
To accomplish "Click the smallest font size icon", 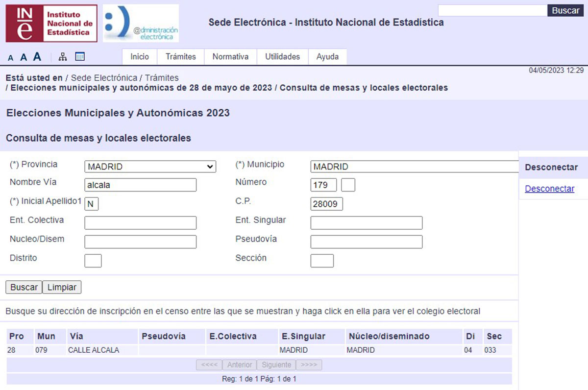I will [10, 57].
